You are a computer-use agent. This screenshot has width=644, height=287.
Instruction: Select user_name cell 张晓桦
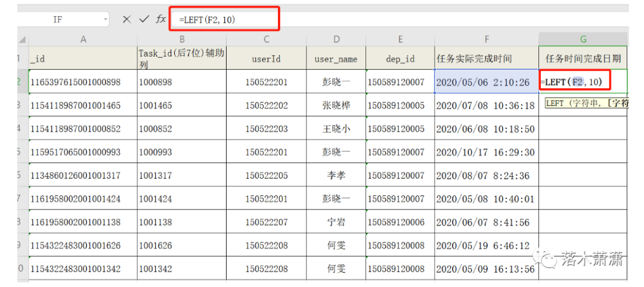(x=336, y=105)
